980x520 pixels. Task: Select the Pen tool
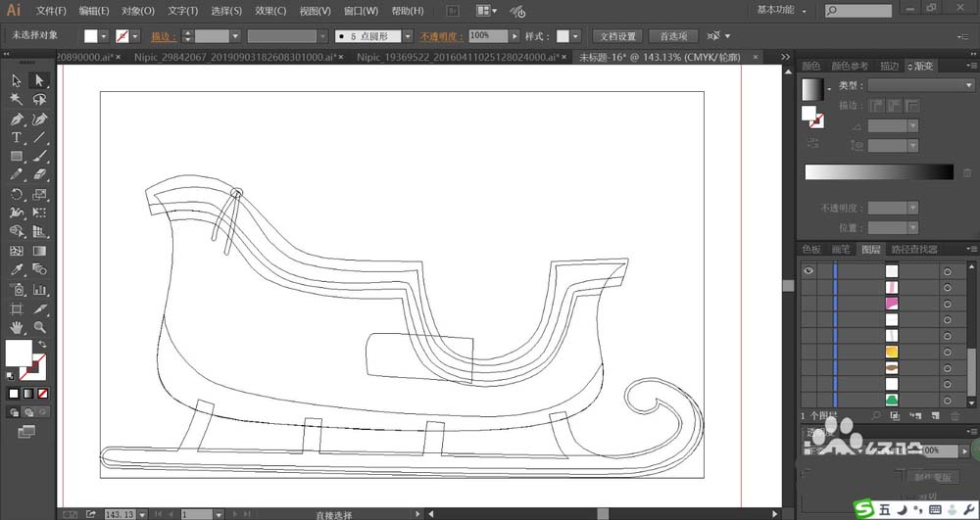[x=17, y=118]
